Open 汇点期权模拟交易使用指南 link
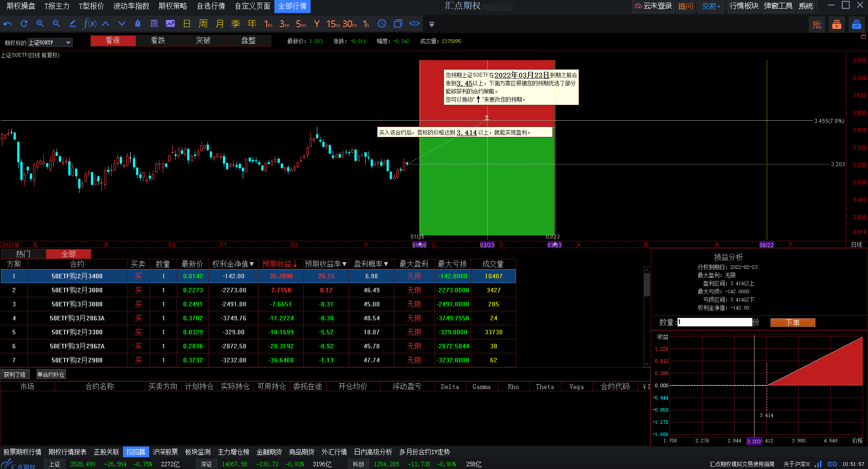 coord(742,464)
